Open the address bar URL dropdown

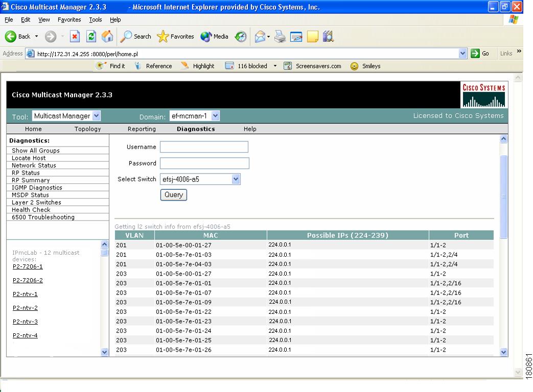[x=462, y=53]
